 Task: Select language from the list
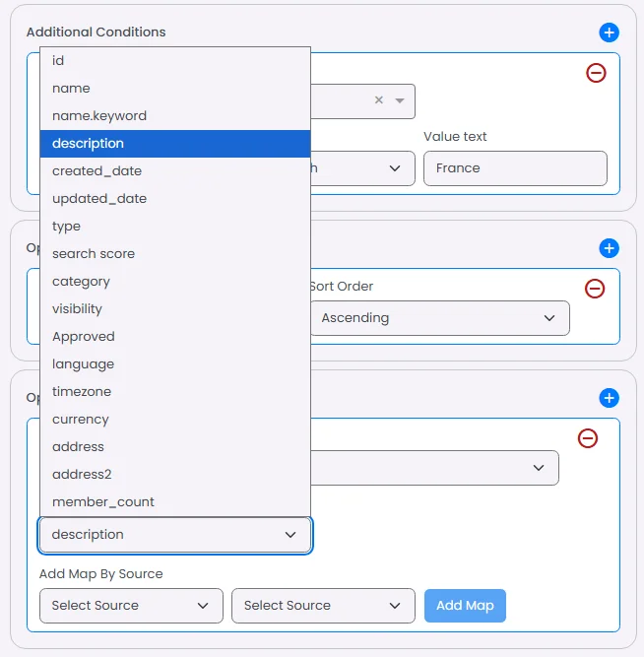(175, 364)
